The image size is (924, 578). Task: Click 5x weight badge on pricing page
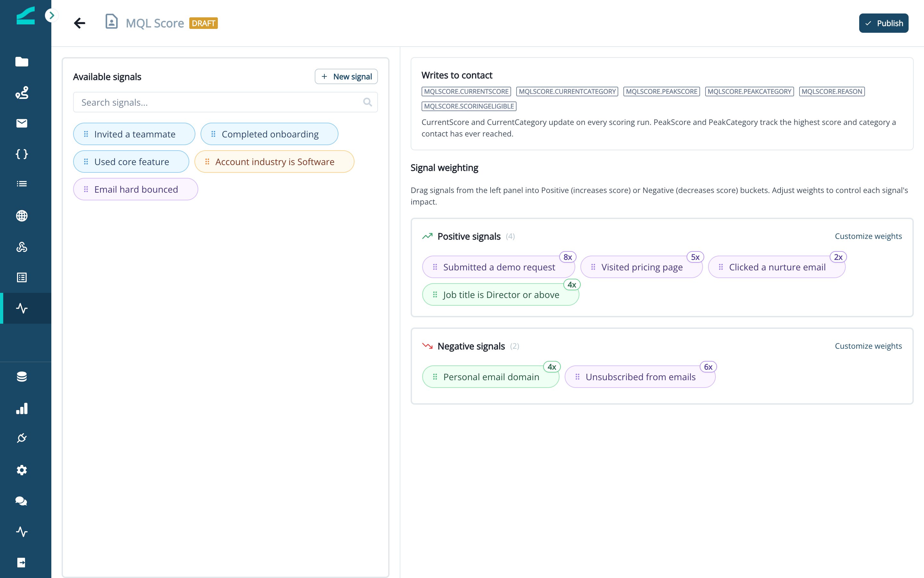(x=695, y=257)
